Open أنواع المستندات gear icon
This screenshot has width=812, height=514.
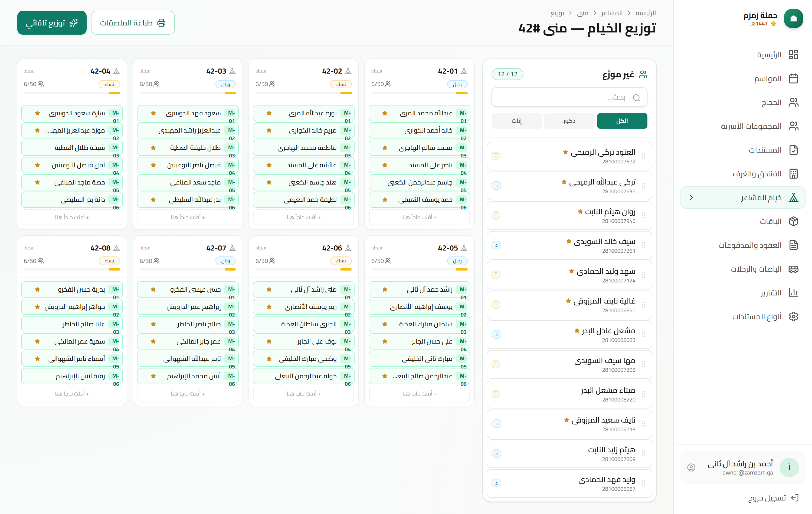tap(793, 317)
